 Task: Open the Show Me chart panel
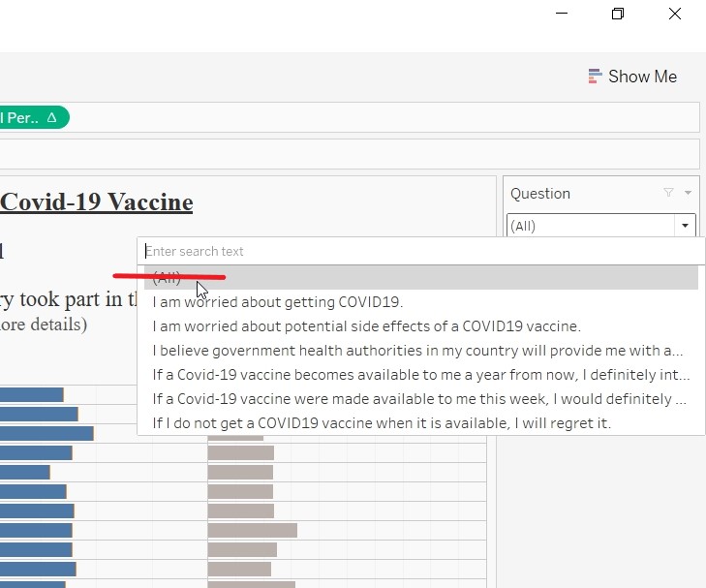pos(632,77)
